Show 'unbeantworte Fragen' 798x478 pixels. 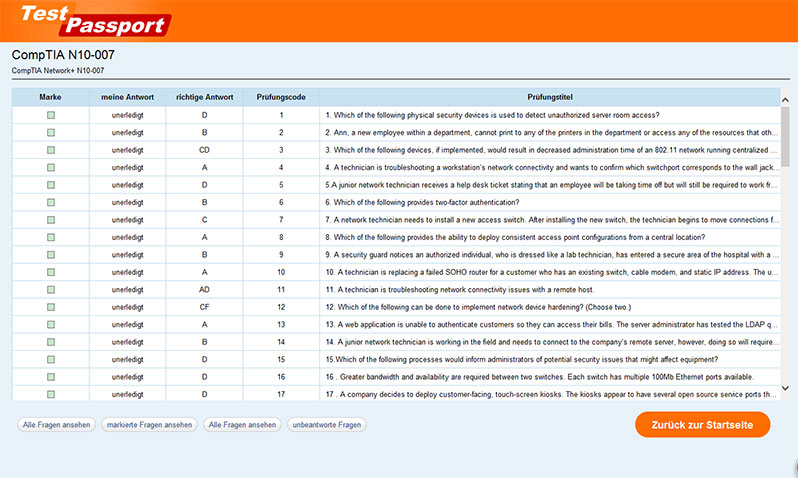[327, 425]
